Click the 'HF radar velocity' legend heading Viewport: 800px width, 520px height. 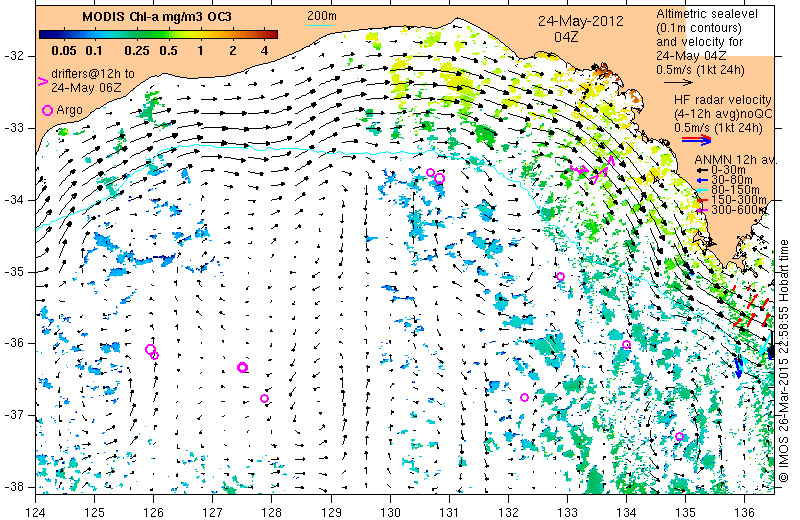(722, 100)
